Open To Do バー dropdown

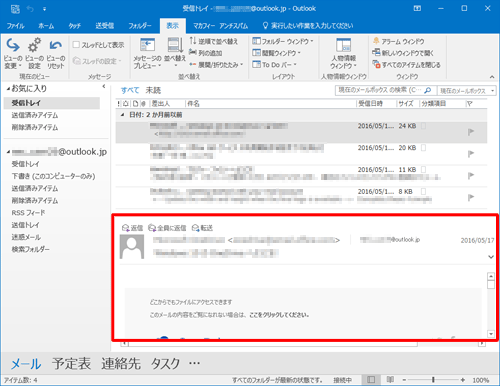pos(274,64)
